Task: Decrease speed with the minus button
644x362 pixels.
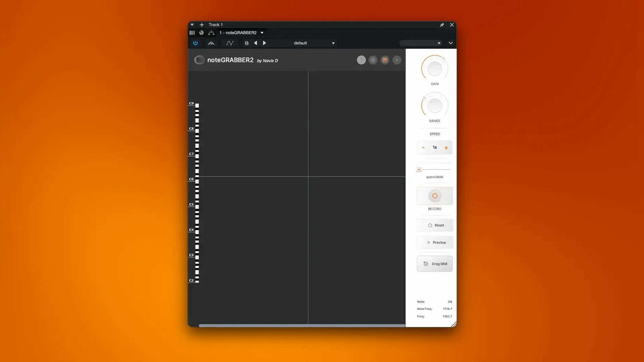Action: (x=423, y=148)
